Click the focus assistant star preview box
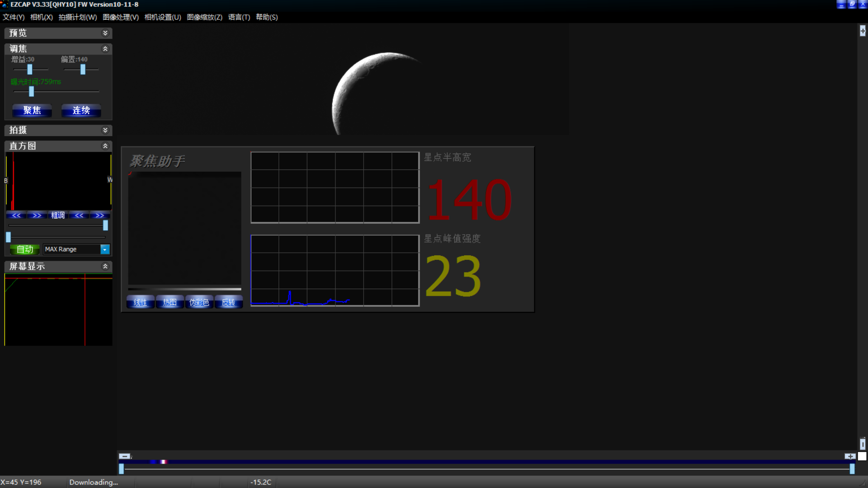This screenshot has width=868, height=488. click(x=184, y=228)
